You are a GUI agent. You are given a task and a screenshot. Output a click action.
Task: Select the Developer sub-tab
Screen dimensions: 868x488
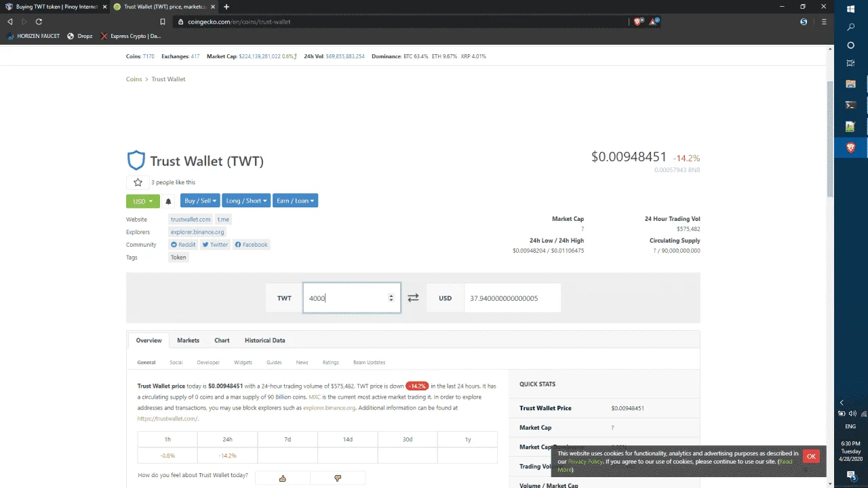(x=208, y=363)
